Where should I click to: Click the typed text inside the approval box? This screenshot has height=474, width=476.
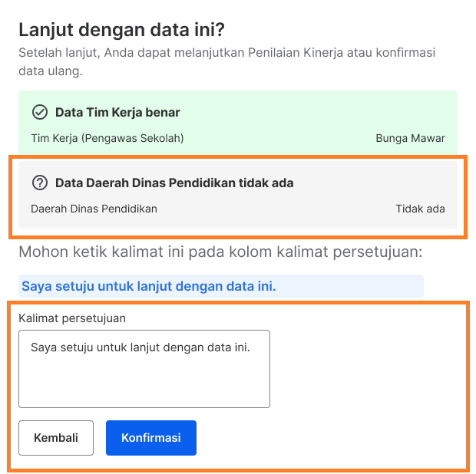coord(140,347)
